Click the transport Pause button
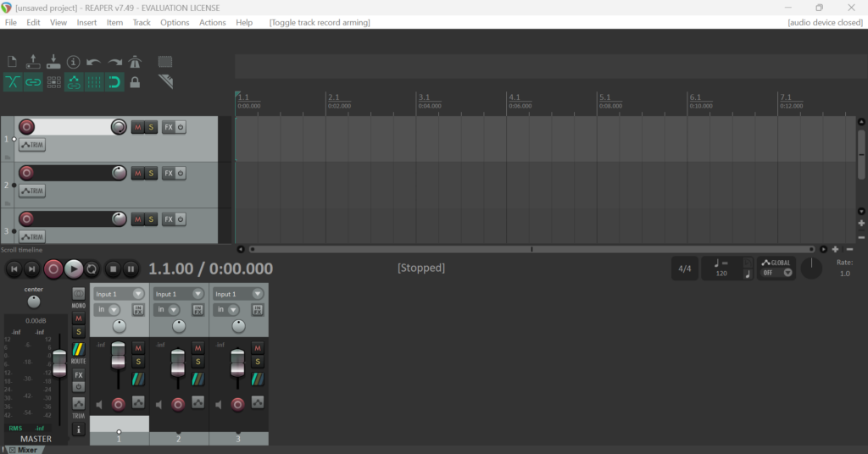 [x=131, y=269]
